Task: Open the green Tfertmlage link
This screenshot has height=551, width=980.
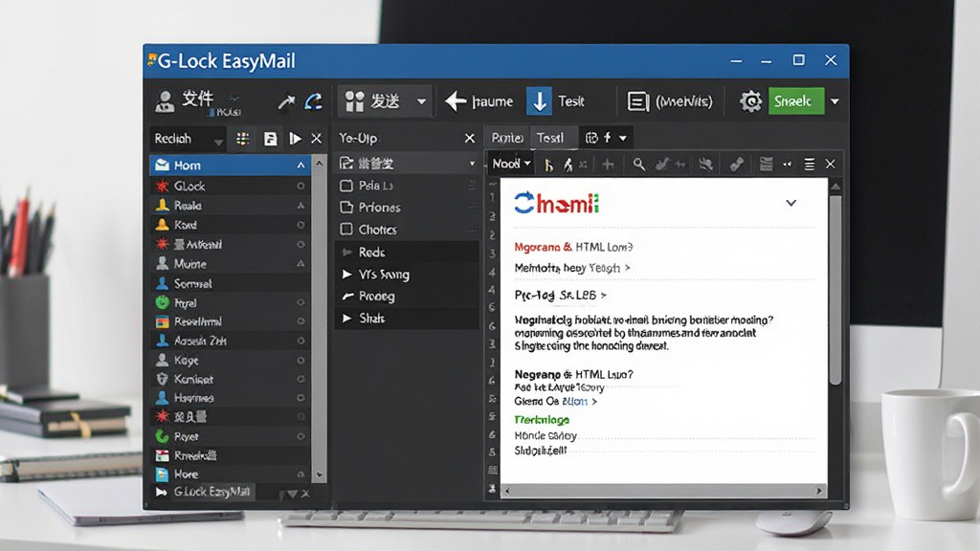Action: (542, 420)
